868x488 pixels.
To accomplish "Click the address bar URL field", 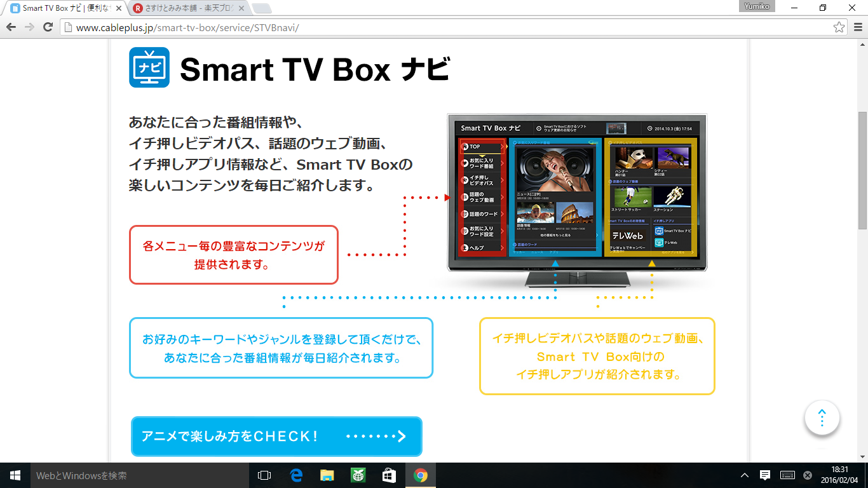I will [454, 27].
